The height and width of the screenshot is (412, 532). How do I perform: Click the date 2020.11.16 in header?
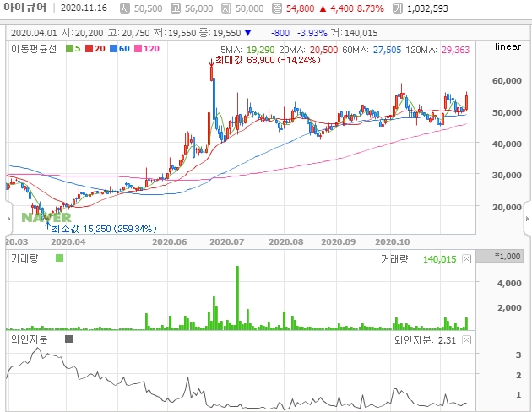tap(84, 8)
